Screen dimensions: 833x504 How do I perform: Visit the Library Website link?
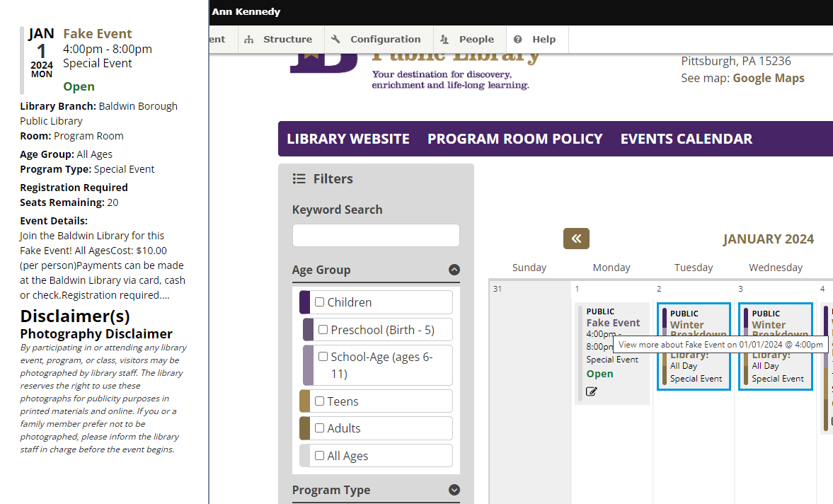coord(347,139)
